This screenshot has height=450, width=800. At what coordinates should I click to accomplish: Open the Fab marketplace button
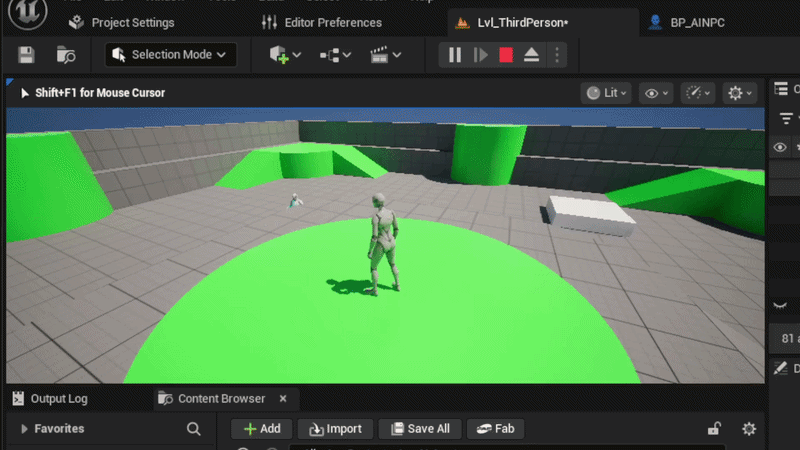click(x=495, y=429)
